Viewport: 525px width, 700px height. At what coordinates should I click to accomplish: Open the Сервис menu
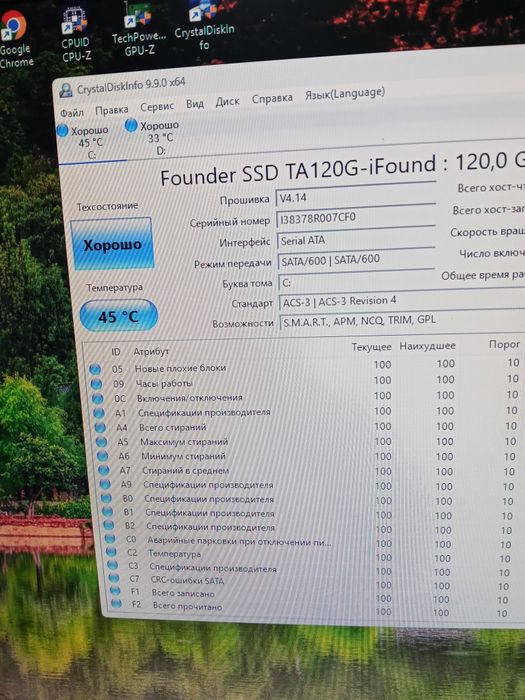[x=157, y=107]
